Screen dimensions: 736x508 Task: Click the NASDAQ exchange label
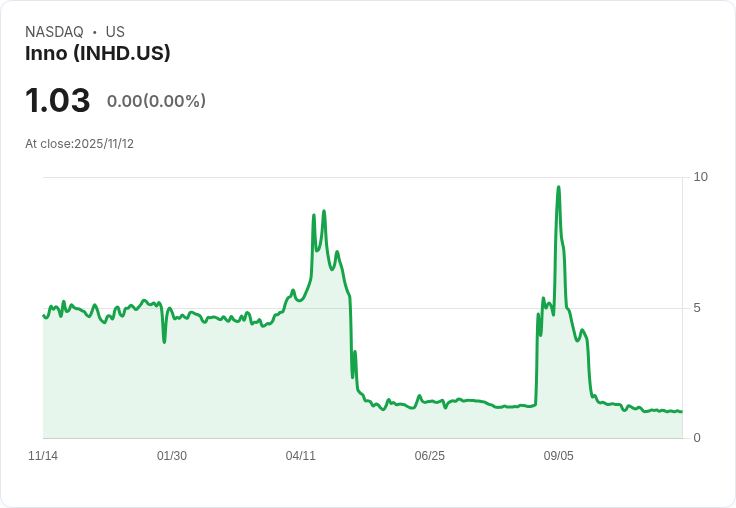54,32
